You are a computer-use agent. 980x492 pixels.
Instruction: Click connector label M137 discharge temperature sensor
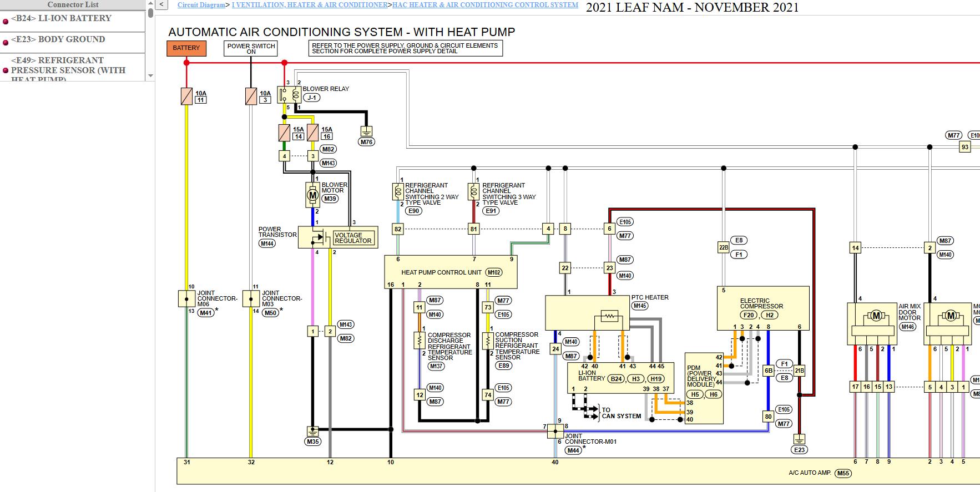pyautogui.click(x=436, y=366)
